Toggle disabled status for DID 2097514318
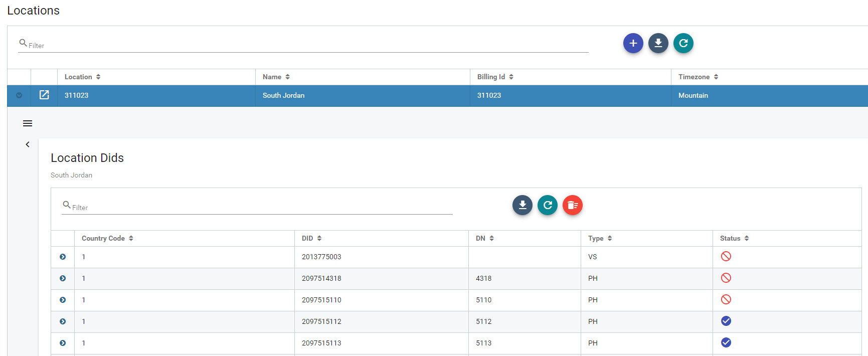This screenshot has width=868, height=356. [x=726, y=278]
